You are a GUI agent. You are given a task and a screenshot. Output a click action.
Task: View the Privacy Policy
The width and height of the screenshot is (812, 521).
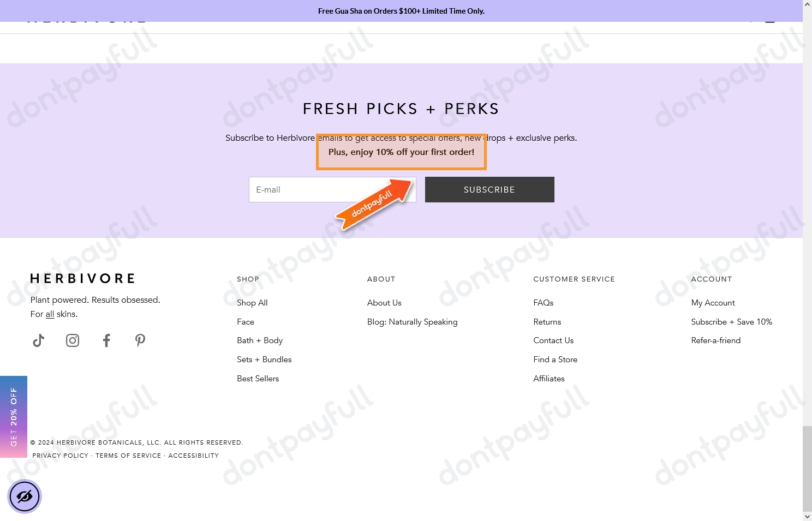tap(61, 456)
